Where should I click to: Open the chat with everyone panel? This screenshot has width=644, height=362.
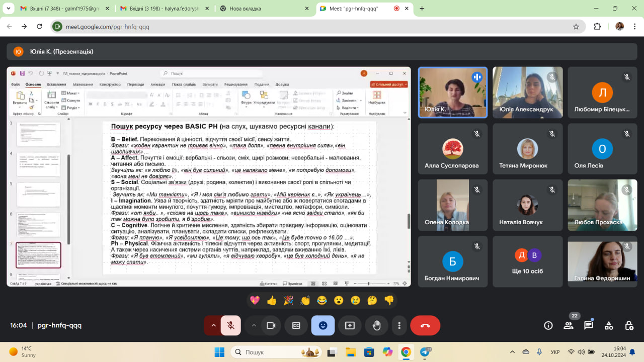tap(589, 325)
